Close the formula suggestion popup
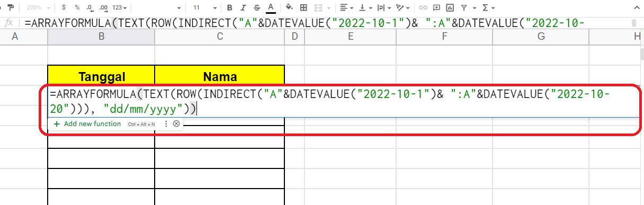Screen dimensions: 644x205 click(176, 124)
